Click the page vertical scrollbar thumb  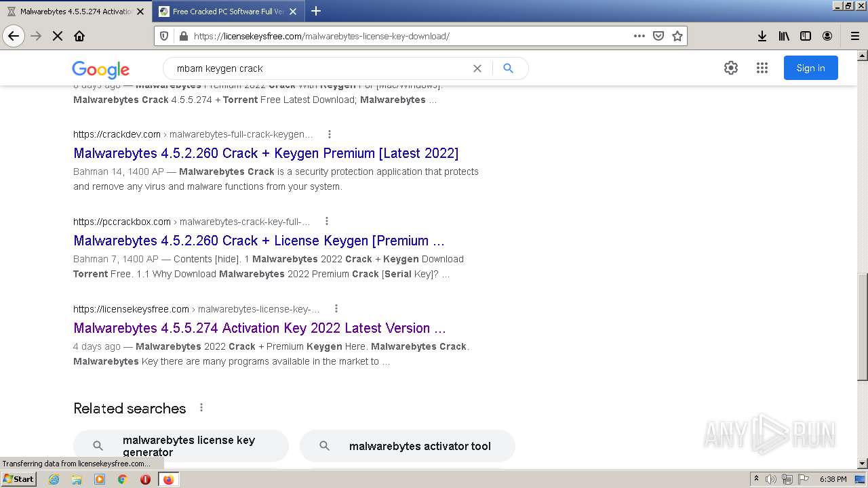(x=863, y=327)
